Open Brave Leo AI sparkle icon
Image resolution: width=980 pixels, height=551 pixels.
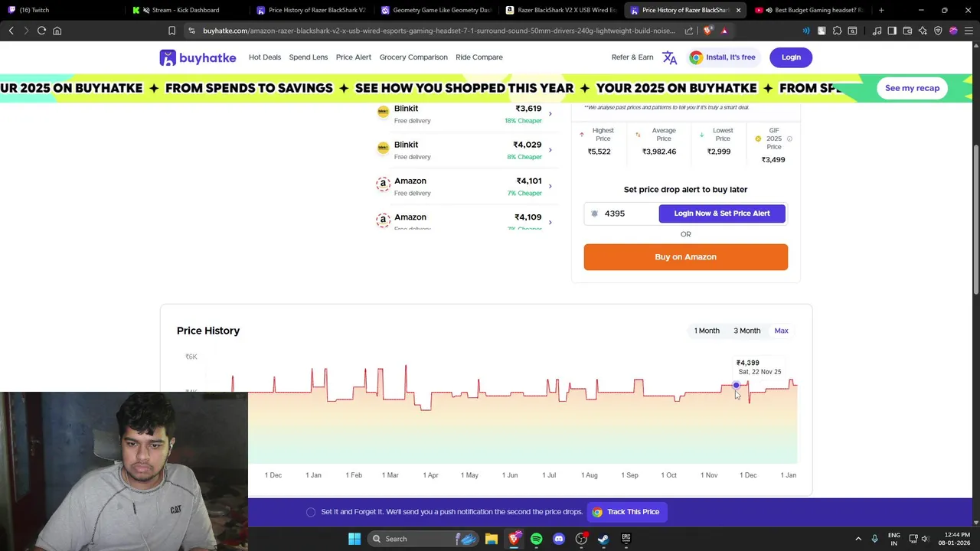pos(923,31)
